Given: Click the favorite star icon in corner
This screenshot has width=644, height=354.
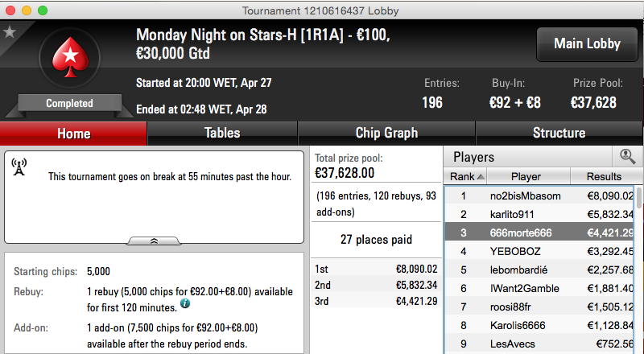Looking at the screenshot, I should [10, 32].
